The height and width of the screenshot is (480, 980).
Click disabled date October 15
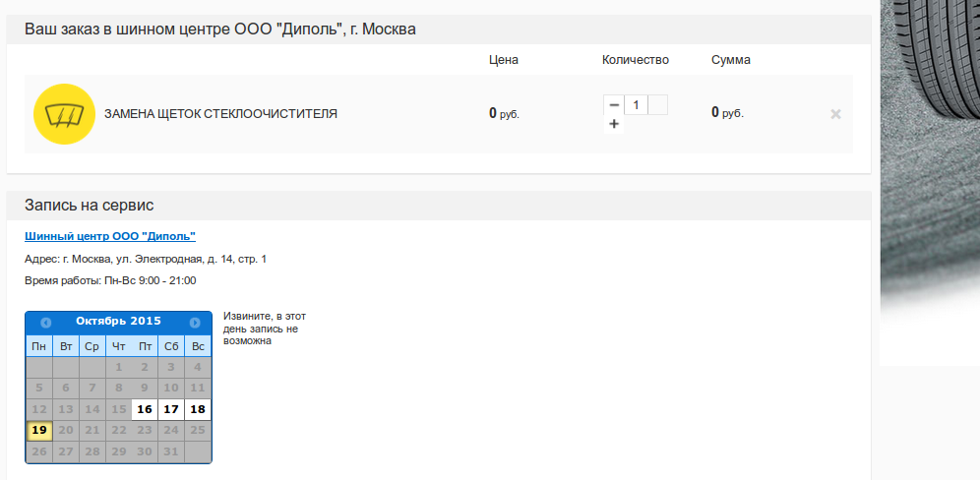(118, 409)
